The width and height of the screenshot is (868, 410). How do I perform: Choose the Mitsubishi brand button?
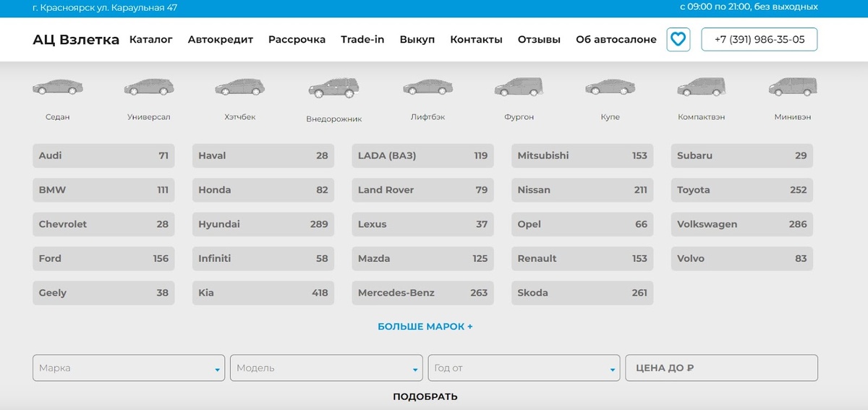point(582,155)
